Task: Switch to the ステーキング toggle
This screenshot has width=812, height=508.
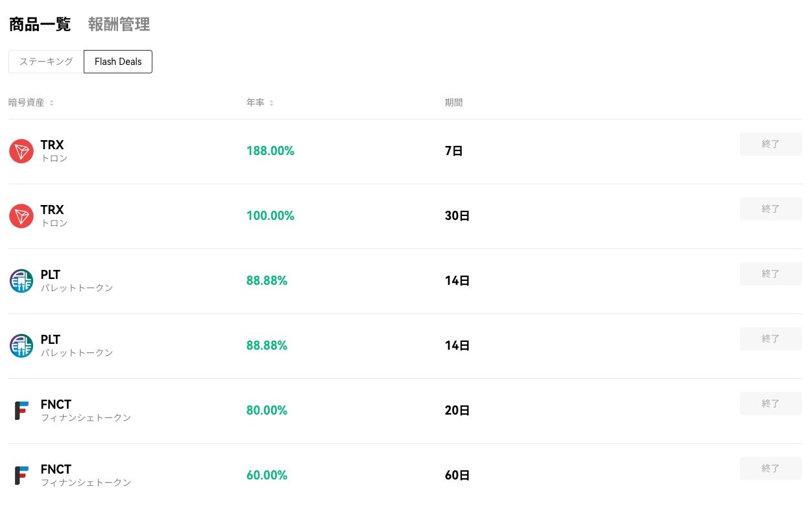Action: click(x=46, y=62)
